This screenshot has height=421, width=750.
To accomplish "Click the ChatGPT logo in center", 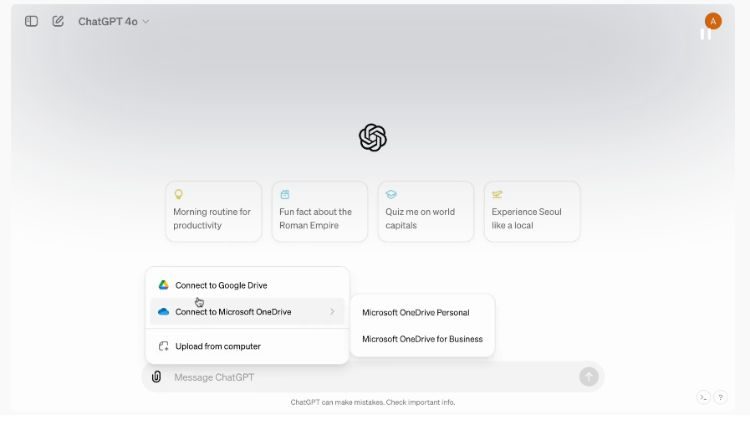I will pyautogui.click(x=373, y=138).
